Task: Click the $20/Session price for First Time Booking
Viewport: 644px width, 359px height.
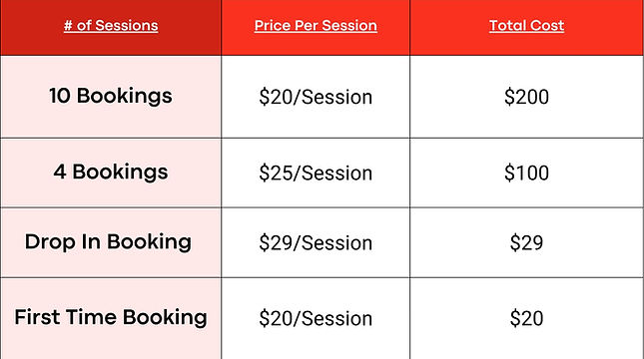Action: (x=316, y=319)
